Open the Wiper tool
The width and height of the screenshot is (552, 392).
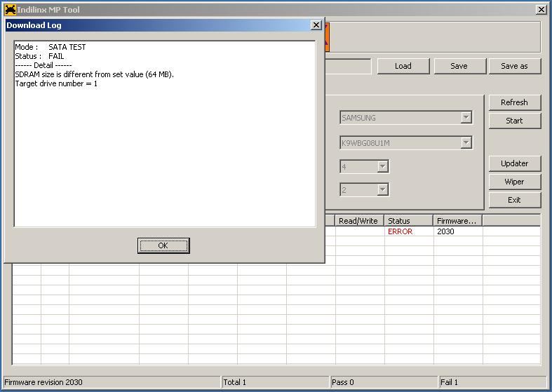point(514,182)
